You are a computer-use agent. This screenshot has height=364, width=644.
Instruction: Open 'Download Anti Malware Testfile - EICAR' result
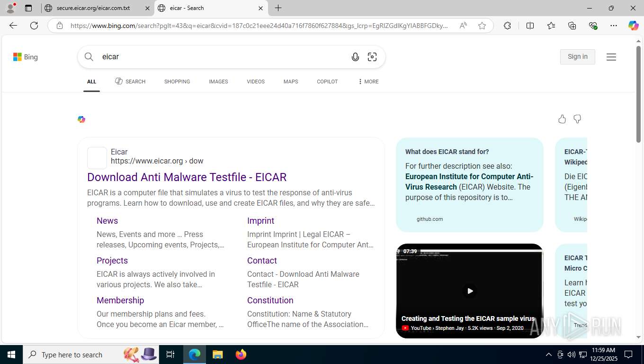click(x=187, y=177)
